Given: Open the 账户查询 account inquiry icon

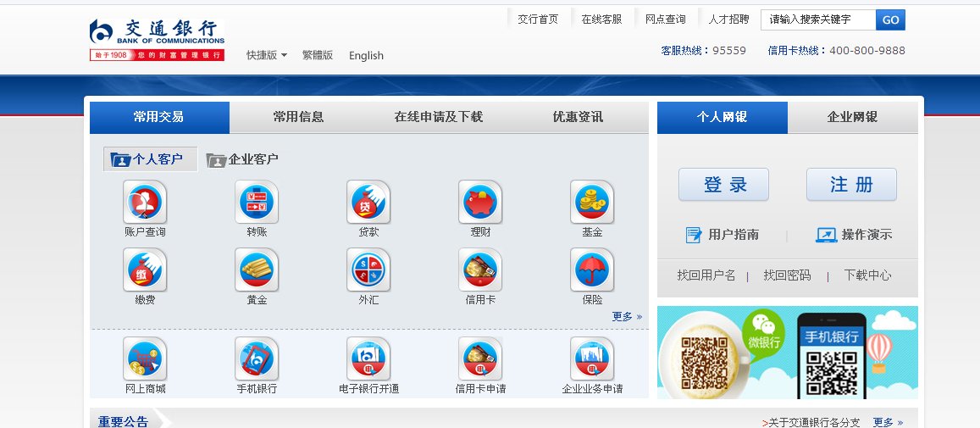Looking at the screenshot, I should 145,202.
